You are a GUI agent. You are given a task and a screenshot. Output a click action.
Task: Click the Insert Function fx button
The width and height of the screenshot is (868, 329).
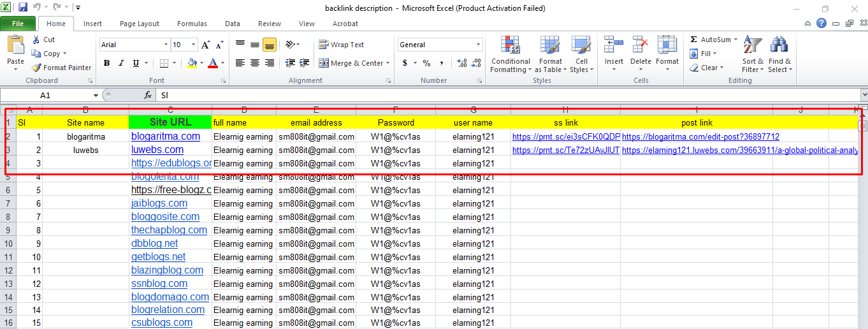tap(148, 95)
